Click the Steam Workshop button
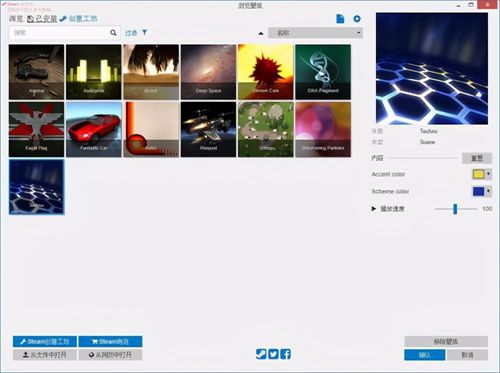The height and width of the screenshot is (373, 500). pos(45,341)
